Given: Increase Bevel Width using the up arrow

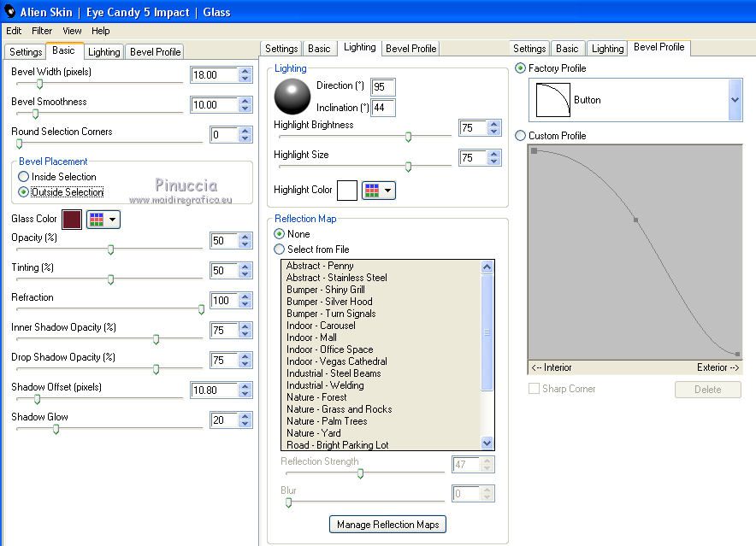Looking at the screenshot, I should pyautogui.click(x=245, y=71).
